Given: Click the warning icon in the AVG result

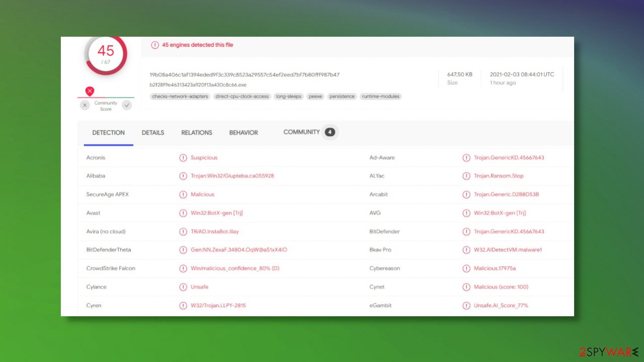Looking at the screenshot, I should [x=466, y=213].
